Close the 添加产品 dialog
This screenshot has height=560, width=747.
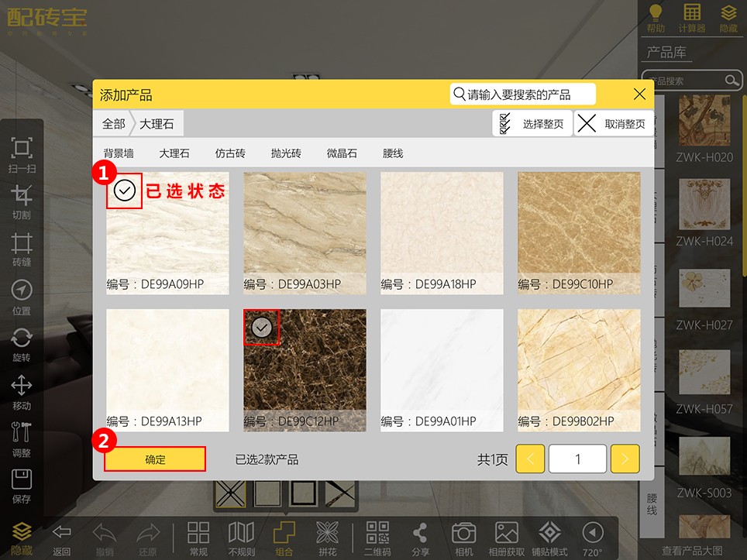click(x=640, y=94)
